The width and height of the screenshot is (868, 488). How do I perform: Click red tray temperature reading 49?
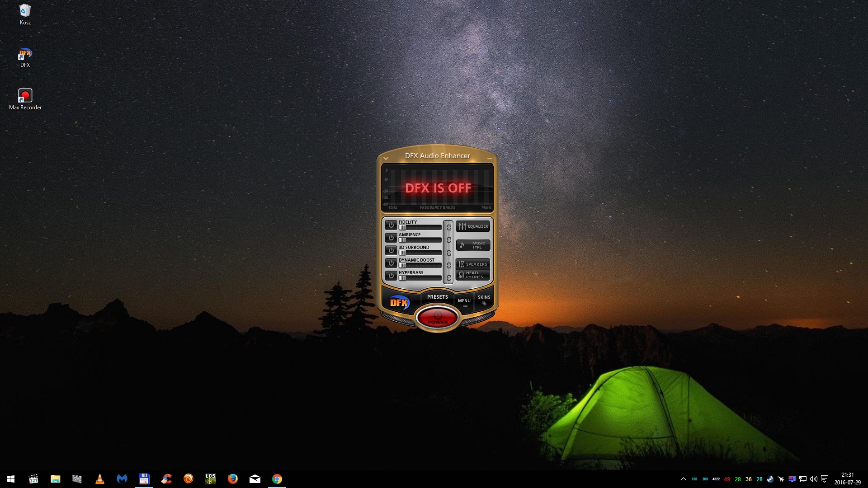pyautogui.click(x=727, y=479)
